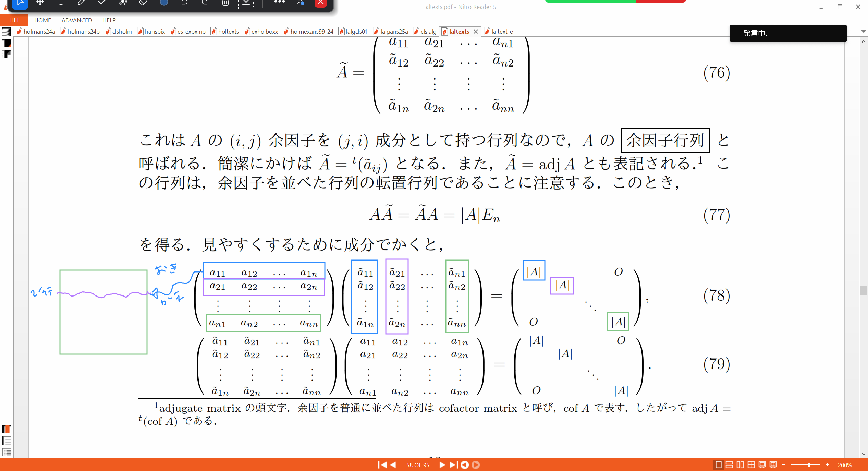The height and width of the screenshot is (471, 868).
Task: Click the vertical scrollbar thumb
Action: [864, 290]
